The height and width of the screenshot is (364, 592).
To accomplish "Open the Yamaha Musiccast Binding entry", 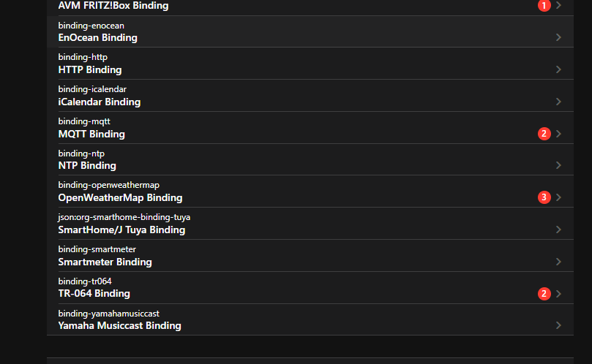I will pyautogui.click(x=119, y=325).
